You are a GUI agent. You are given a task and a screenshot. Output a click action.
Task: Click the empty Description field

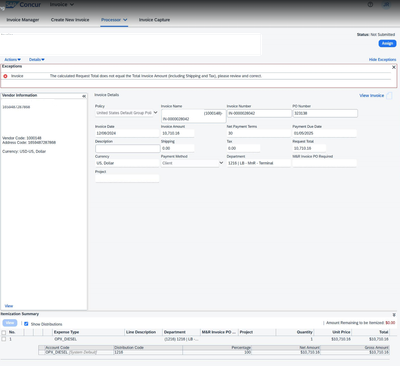127,148
